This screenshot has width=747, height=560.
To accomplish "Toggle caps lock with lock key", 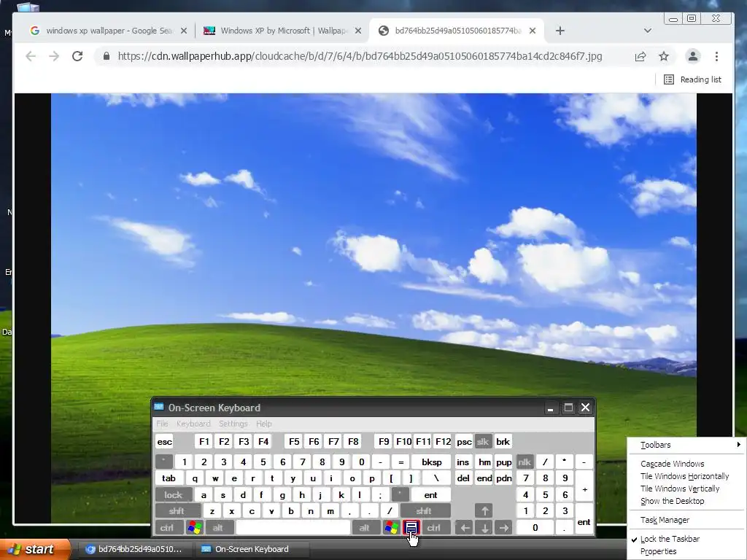I will coord(174,495).
